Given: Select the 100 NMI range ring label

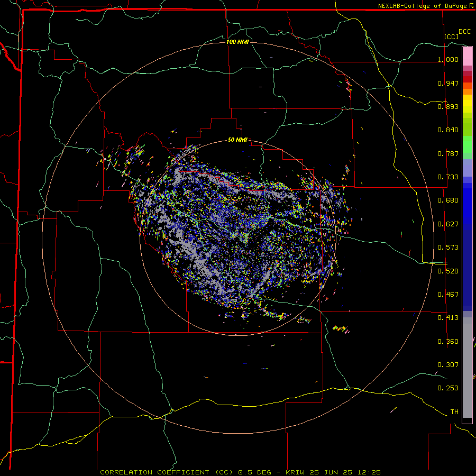Looking at the screenshot, I should tap(237, 42).
